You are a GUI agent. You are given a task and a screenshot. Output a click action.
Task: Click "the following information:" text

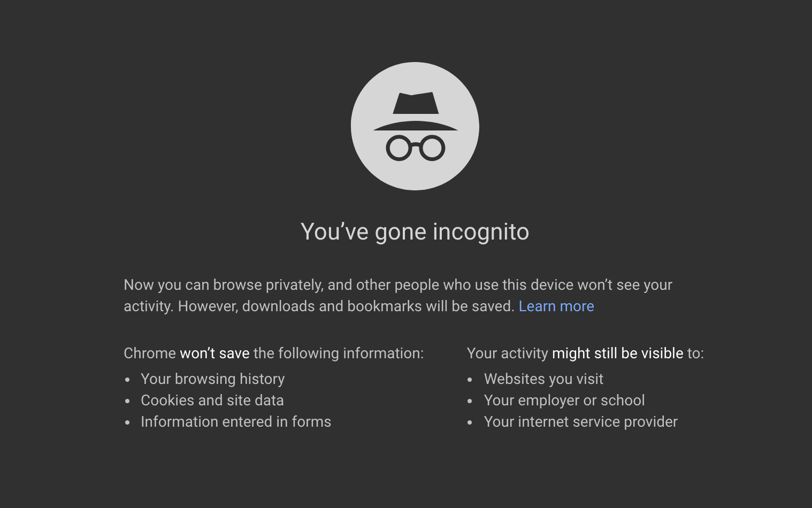click(x=338, y=353)
